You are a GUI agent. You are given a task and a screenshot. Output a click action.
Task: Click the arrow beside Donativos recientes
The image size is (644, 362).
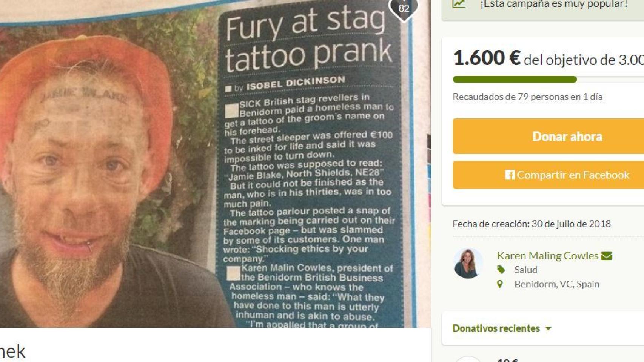pyautogui.click(x=548, y=329)
